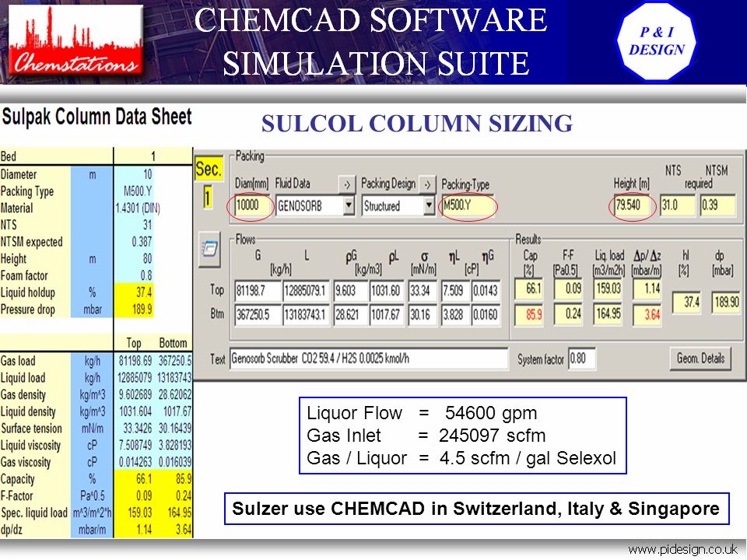Select the Height [m] field showing 79.540

(x=632, y=205)
